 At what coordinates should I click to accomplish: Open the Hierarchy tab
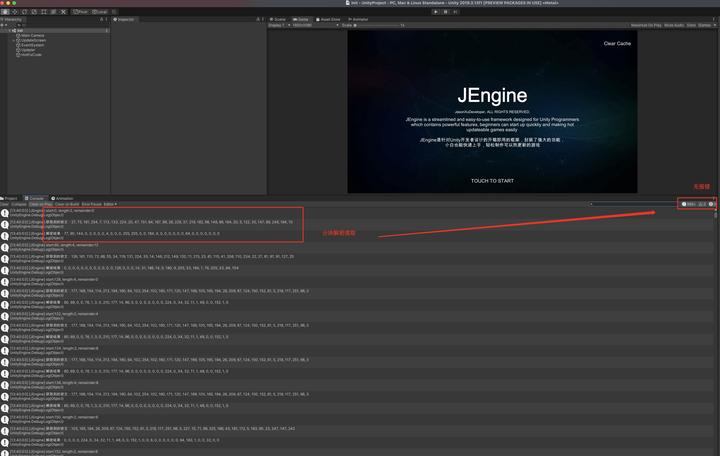(x=11, y=19)
